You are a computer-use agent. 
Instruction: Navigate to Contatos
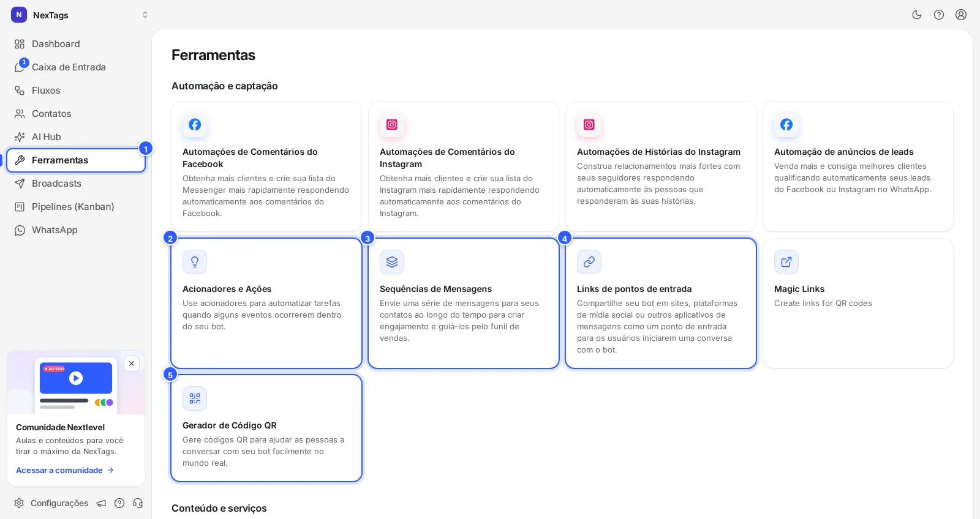pos(76,114)
